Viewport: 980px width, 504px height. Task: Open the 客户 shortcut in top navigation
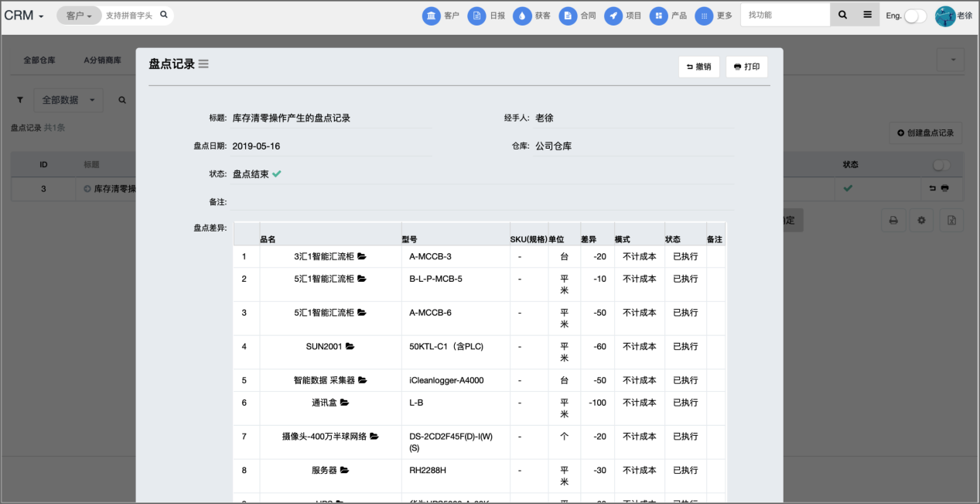tap(441, 15)
